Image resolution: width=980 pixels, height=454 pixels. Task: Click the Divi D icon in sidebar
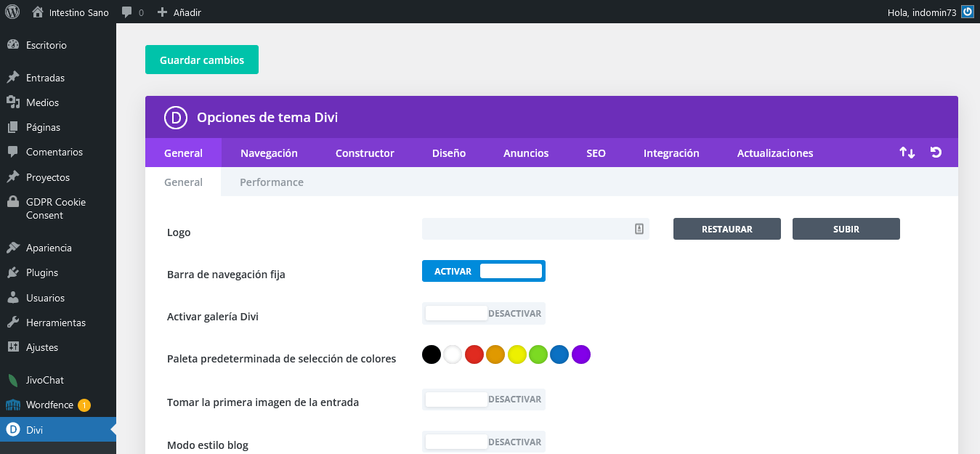[x=12, y=430]
